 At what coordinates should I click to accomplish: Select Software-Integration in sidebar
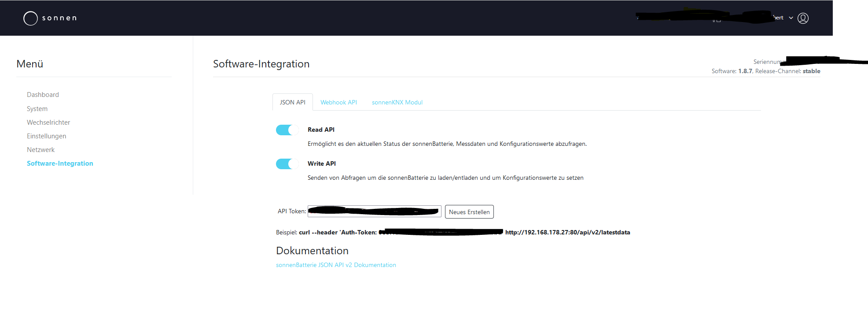(60, 163)
